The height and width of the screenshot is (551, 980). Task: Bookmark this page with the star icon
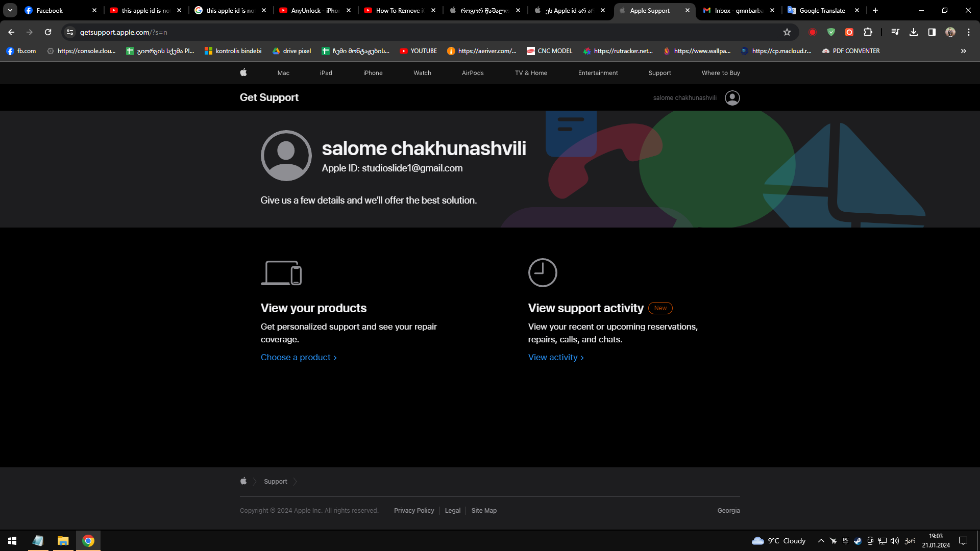coord(787,32)
